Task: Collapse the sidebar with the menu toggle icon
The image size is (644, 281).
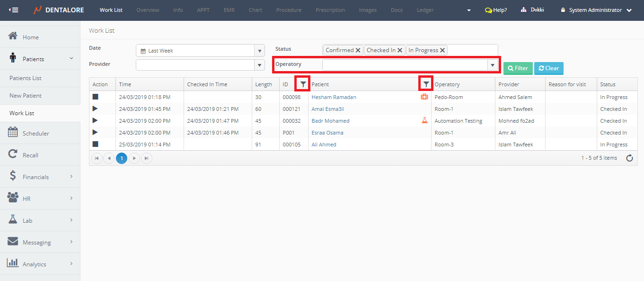Action: [x=13, y=10]
